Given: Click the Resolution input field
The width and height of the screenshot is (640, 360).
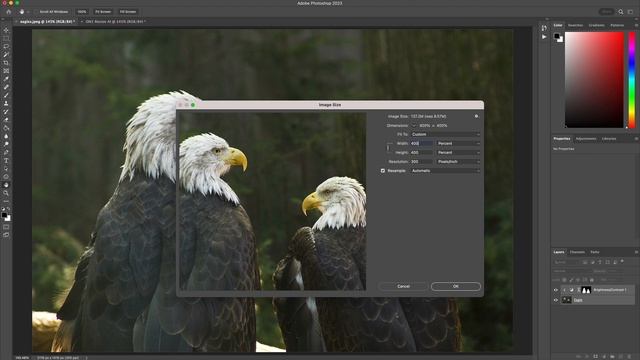Looking at the screenshot, I should click(422, 162).
